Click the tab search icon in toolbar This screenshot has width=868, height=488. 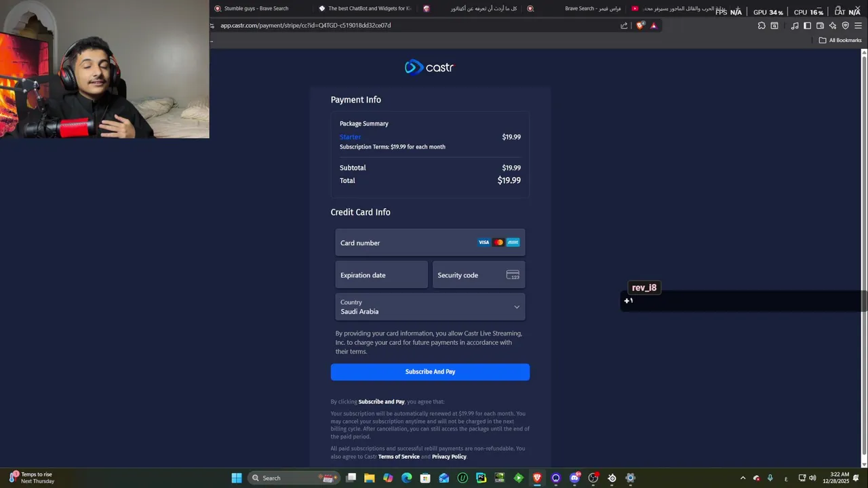coord(774,26)
